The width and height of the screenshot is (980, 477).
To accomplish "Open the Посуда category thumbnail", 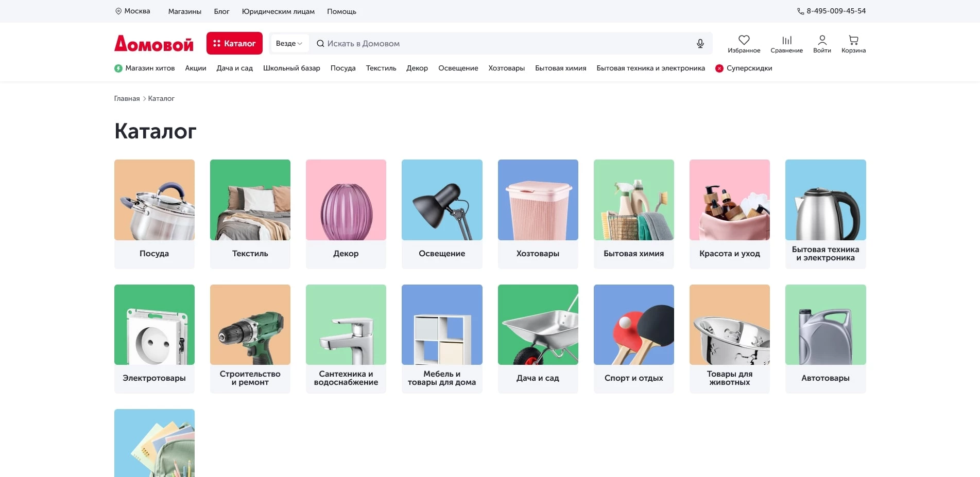I will click(154, 200).
